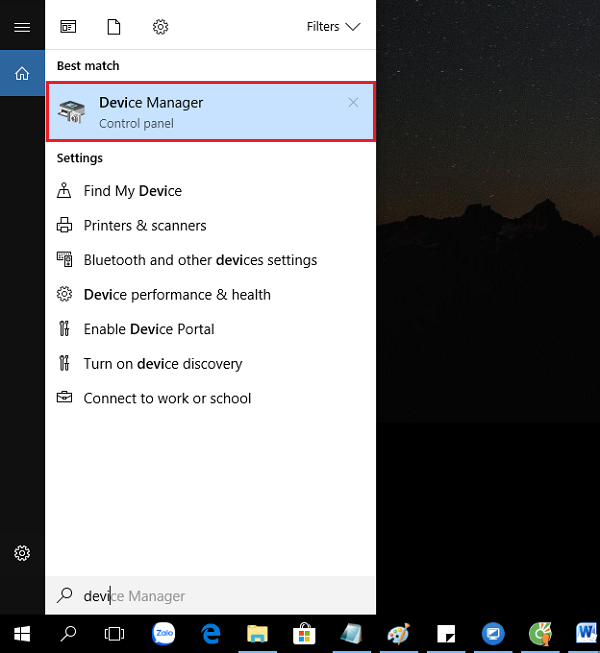This screenshot has height=653, width=600.
Task: Remove Device Manager result with X
Action: point(353,102)
